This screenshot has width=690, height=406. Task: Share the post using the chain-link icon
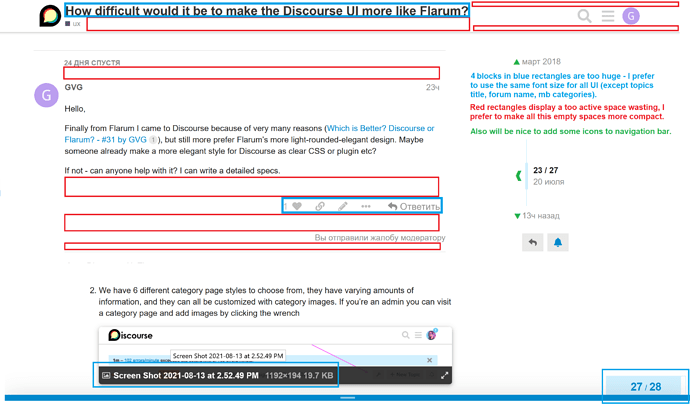click(320, 206)
